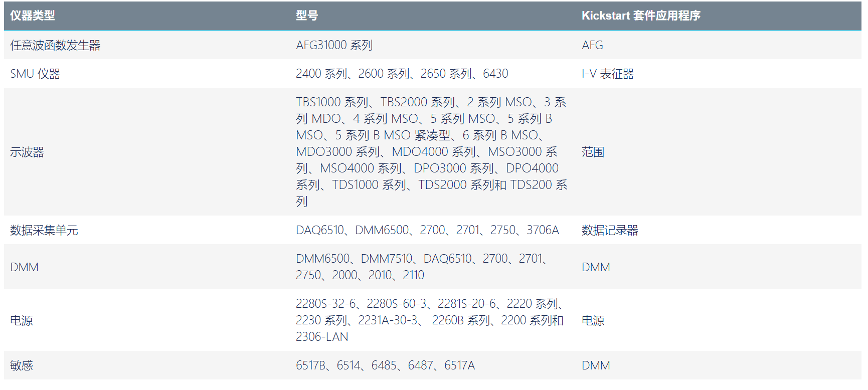Screen dimensions: 868x390
Task: Click the power supply model list starting 2280S-32-6
Action: 429,320
